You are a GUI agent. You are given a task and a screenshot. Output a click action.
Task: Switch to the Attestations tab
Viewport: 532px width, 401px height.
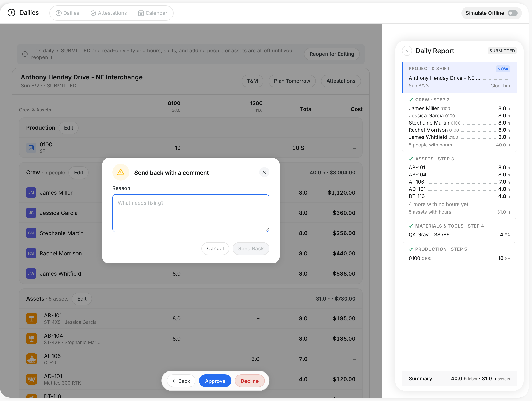[109, 13]
